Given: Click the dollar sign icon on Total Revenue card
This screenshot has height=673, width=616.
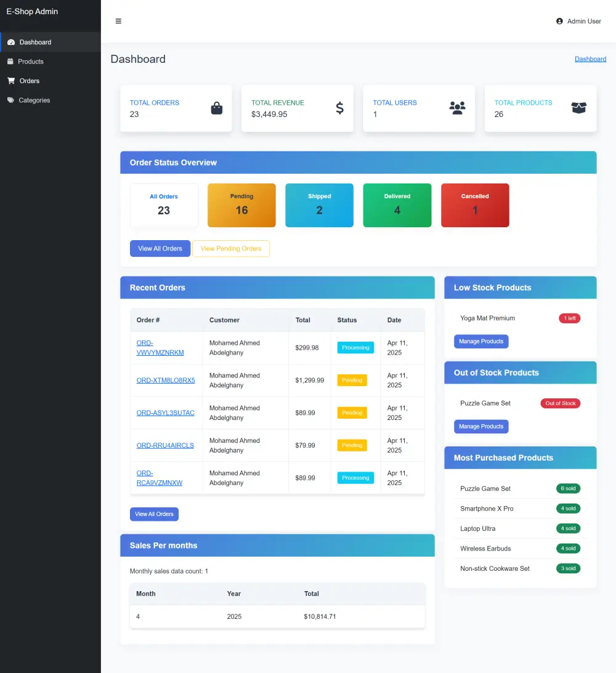Looking at the screenshot, I should tap(339, 107).
